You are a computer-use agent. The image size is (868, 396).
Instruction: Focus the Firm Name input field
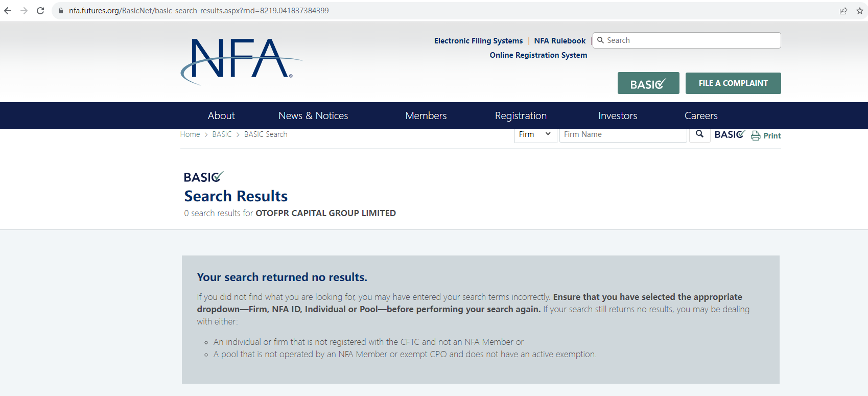[623, 134]
